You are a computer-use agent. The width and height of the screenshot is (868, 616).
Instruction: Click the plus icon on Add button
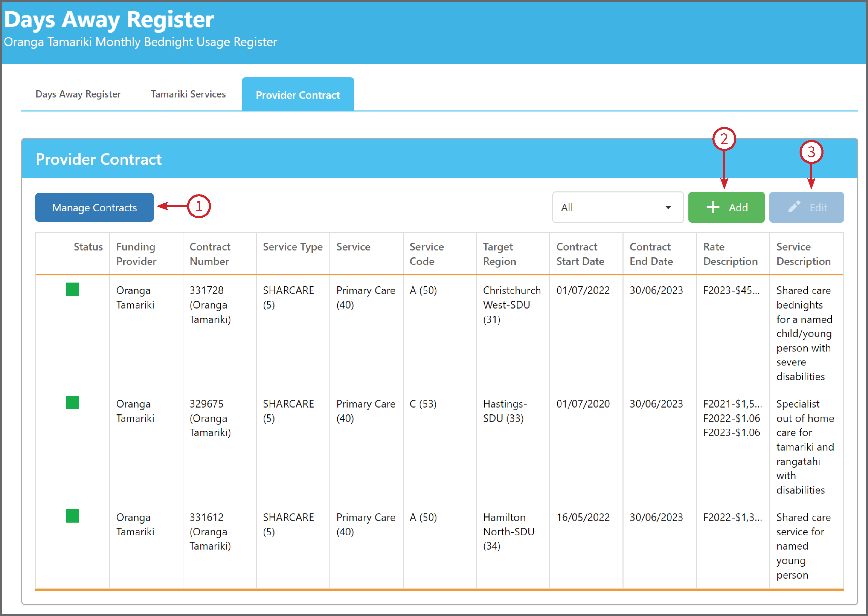tap(713, 207)
